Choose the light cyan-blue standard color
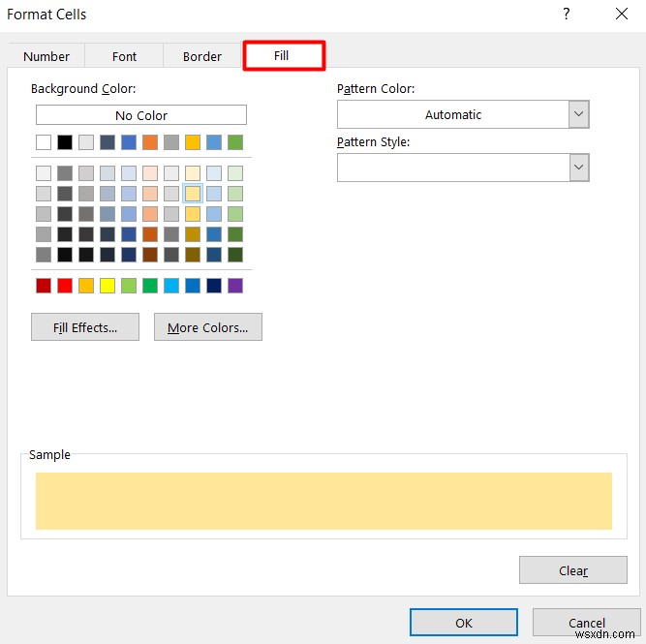This screenshot has width=646, height=644. coord(171,286)
